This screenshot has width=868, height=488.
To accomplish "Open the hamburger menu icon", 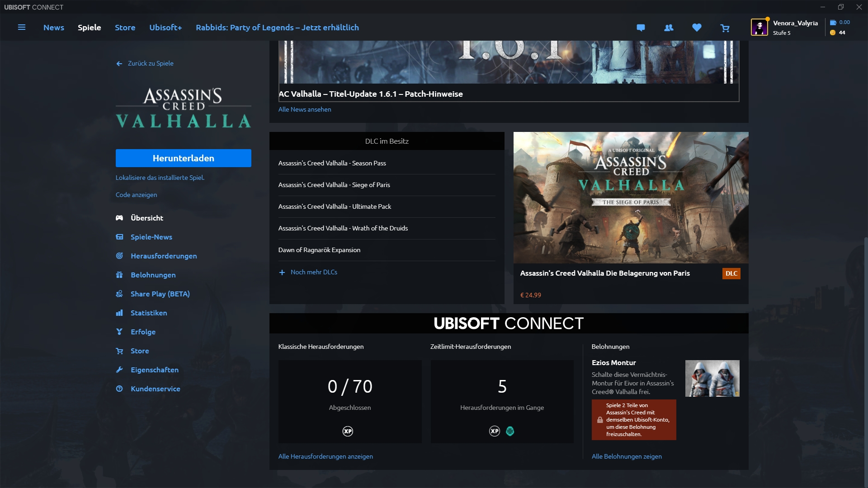I will (x=21, y=28).
